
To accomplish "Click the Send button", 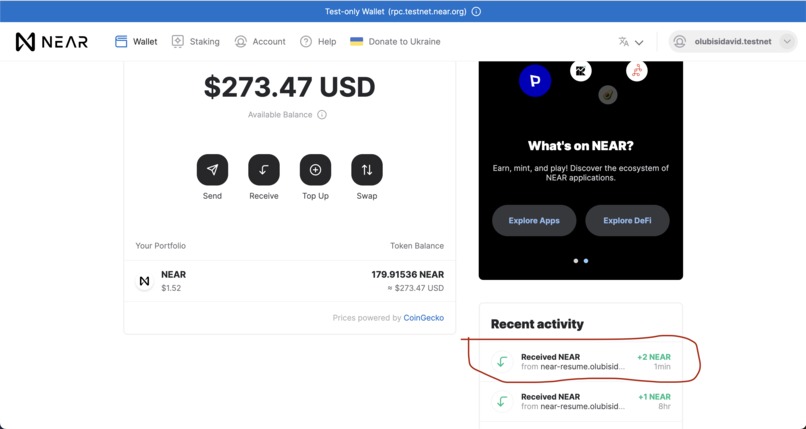I will pos(212,170).
